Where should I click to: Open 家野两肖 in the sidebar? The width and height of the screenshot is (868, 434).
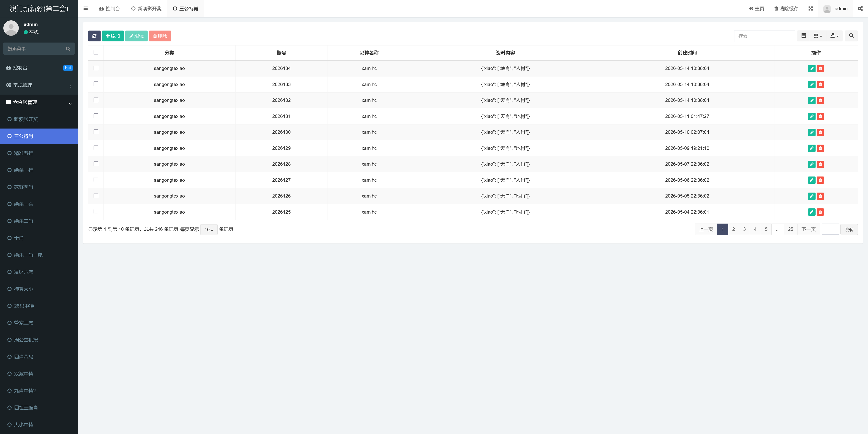[x=39, y=187]
